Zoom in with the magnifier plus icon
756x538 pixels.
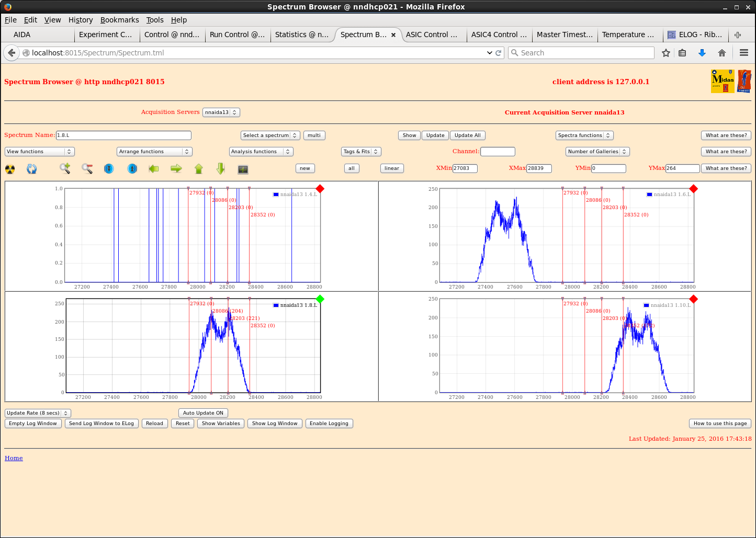[65, 168]
